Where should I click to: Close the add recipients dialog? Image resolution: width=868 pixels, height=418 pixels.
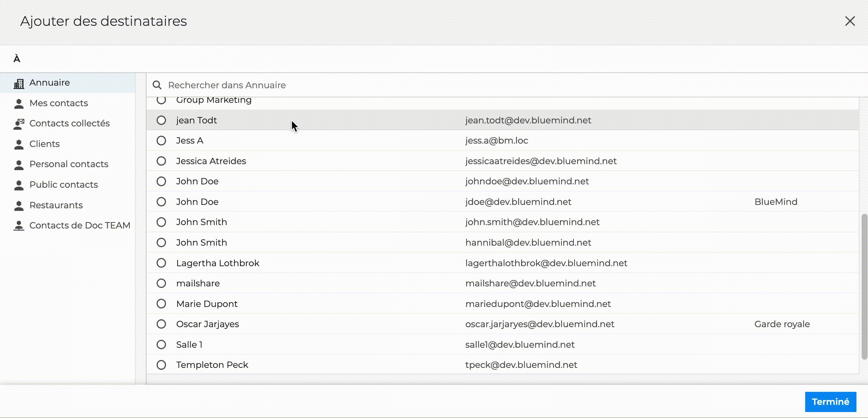click(x=850, y=21)
